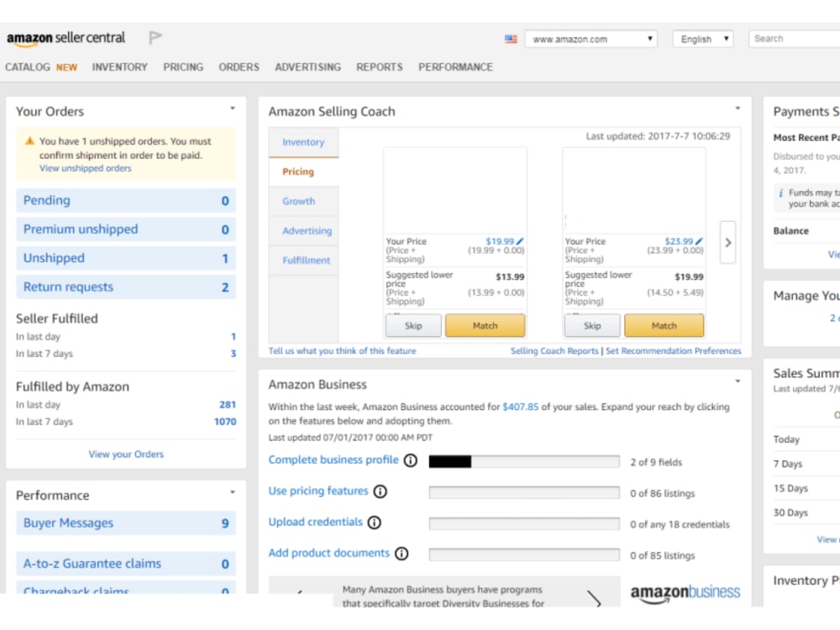
Task: Click Fulfilled by Amazon last 7 days count 1070
Action: pos(225,422)
